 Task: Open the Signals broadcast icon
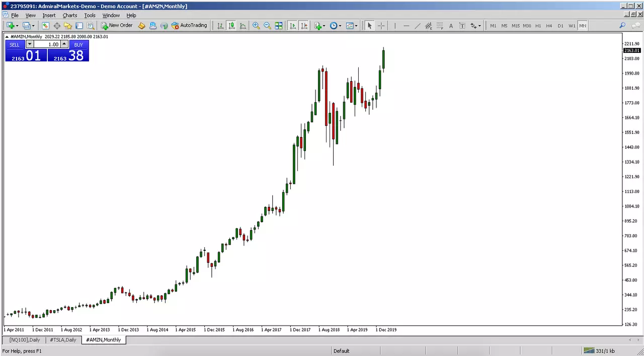(164, 26)
